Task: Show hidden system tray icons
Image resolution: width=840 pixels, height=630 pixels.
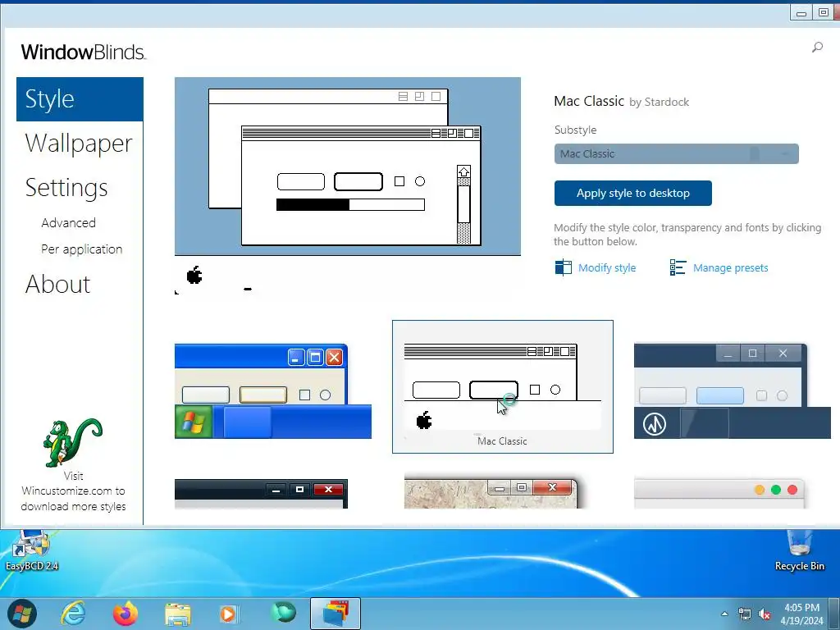Action: (724, 614)
